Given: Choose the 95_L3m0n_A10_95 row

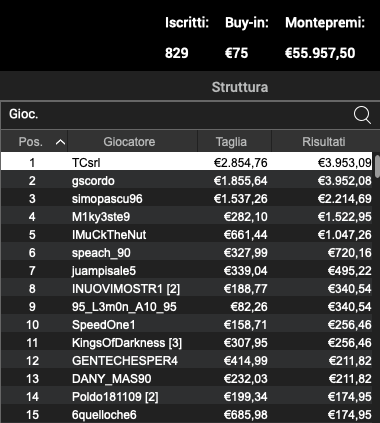Looking at the screenshot, I should (x=187, y=307).
